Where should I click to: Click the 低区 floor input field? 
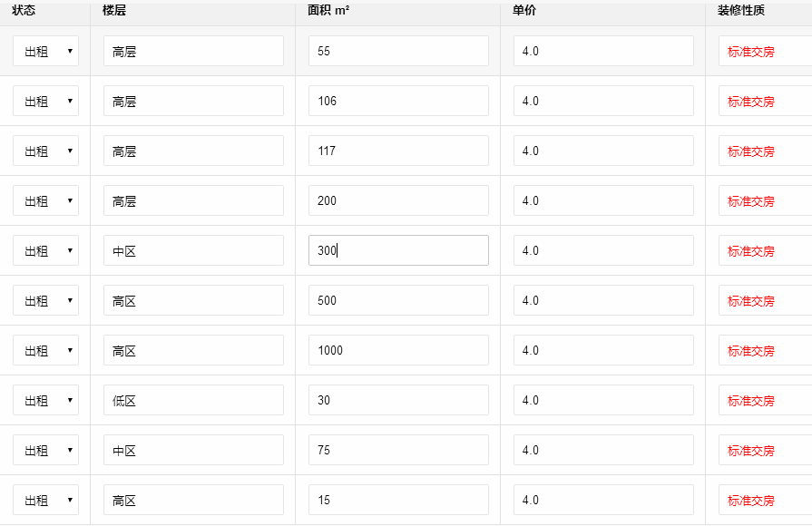coord(193,401)
